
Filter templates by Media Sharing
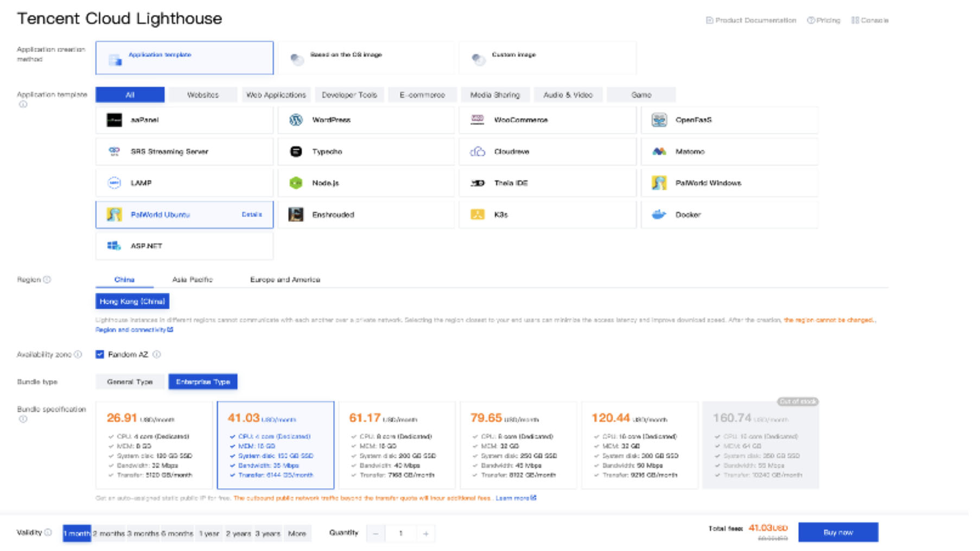pos(495,95)
